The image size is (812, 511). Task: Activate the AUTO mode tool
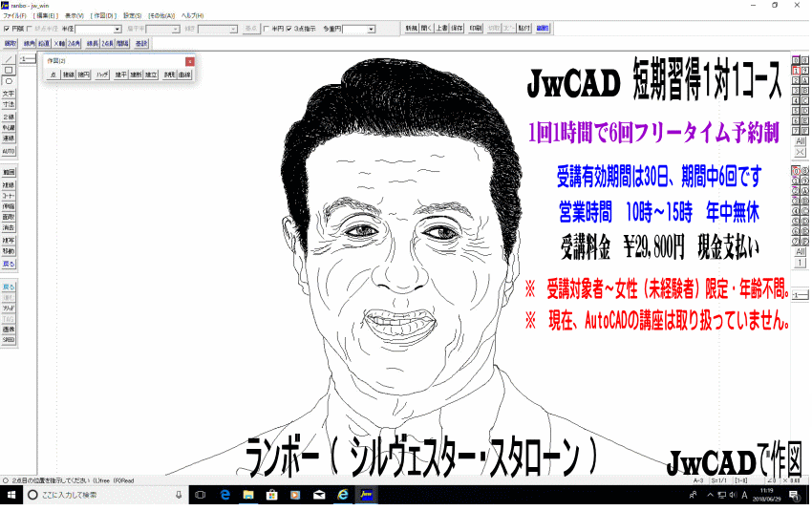(x=9, y=151)
